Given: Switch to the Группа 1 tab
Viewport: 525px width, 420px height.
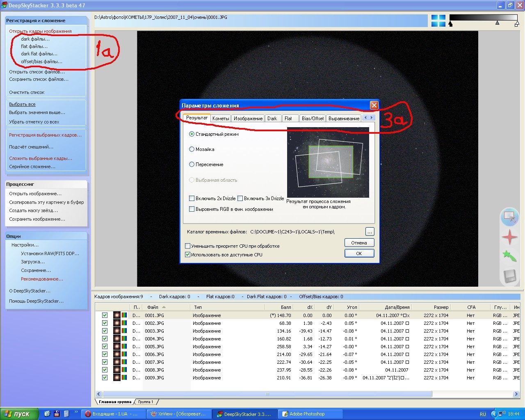Looking at the screenshot, I should click(146, 402).
